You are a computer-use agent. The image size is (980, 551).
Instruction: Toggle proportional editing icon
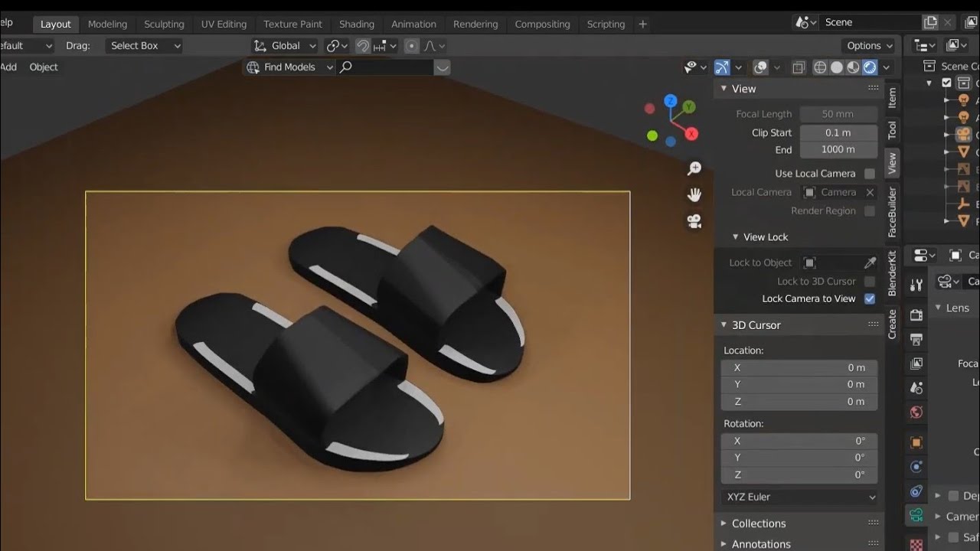[x=412, y=46]
